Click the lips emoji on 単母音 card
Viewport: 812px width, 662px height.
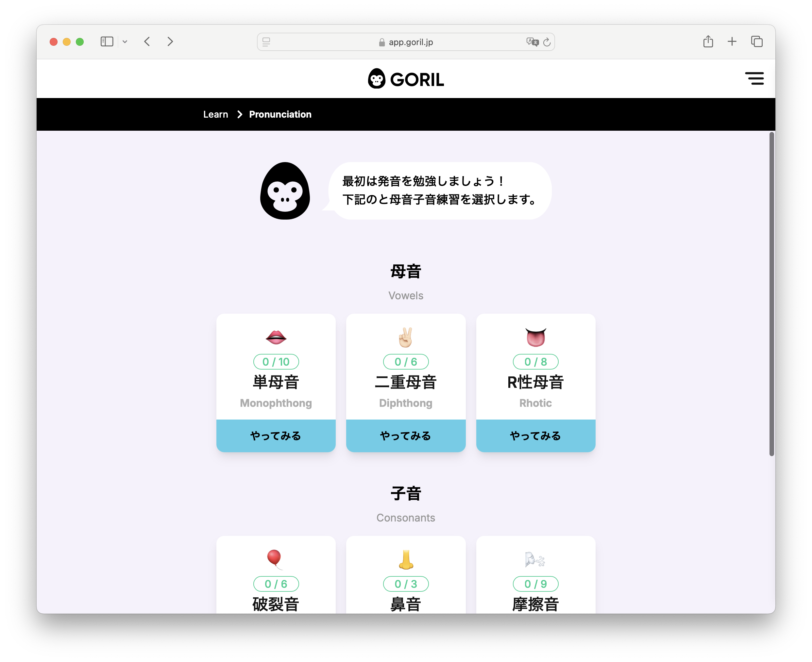pos(276,337)
